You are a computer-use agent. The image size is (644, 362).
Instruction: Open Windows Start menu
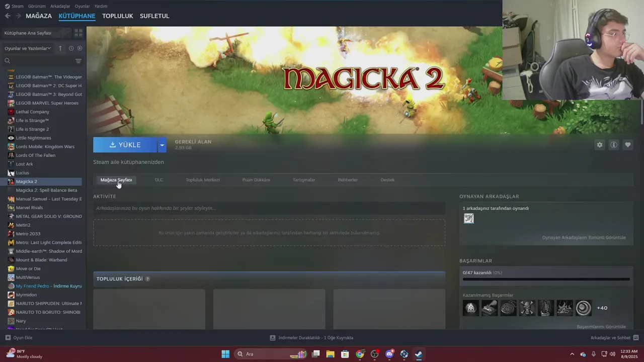click(x=225, y=354)
